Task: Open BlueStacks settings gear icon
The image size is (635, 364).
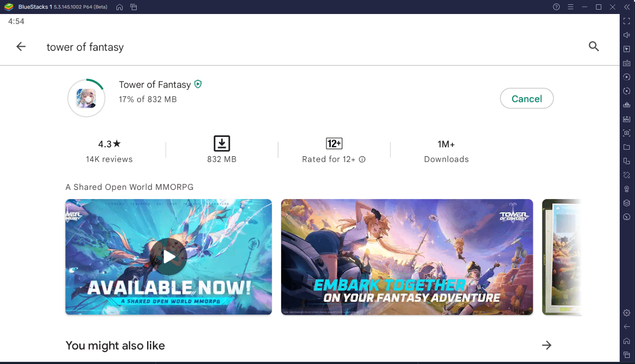Action: (627, 312)
